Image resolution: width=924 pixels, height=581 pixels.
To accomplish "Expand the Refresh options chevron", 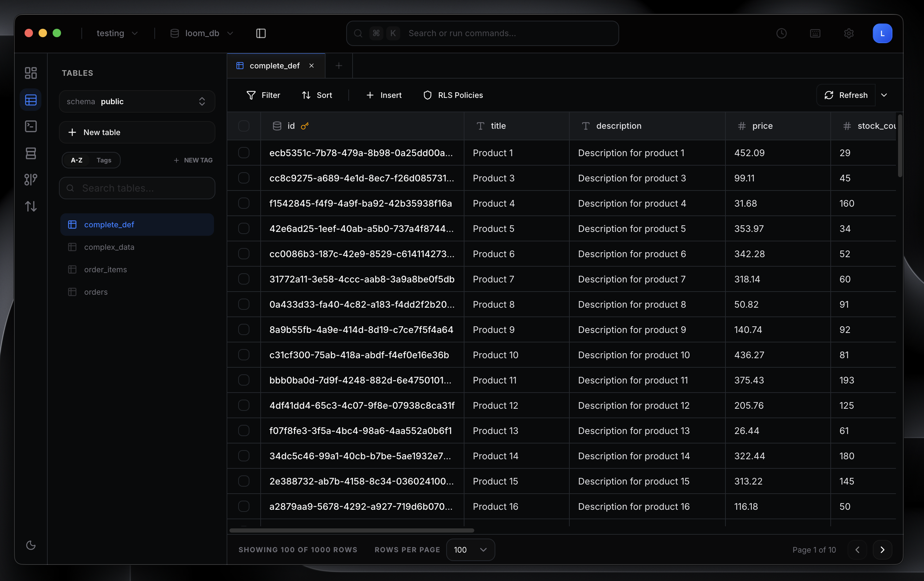I will (884, 95).
